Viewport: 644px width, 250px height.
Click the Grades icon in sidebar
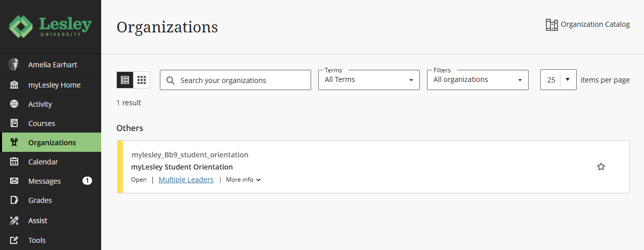coord(14,200)
